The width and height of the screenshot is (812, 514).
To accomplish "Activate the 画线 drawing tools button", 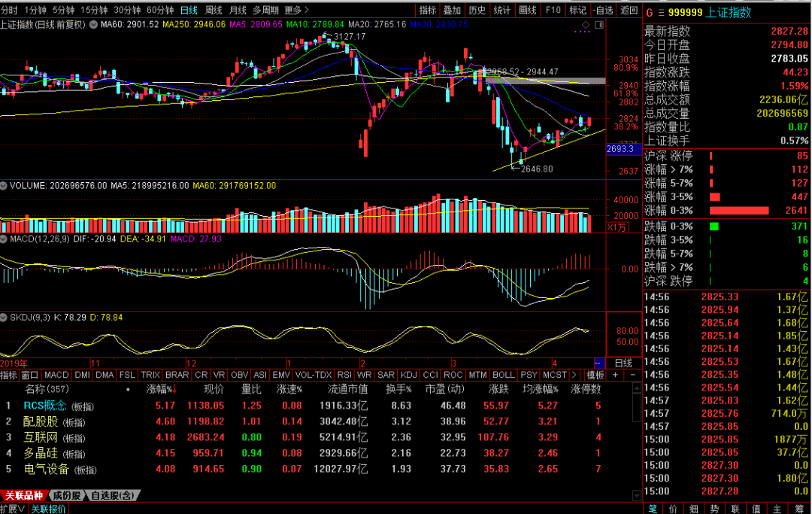I will point(527,10).
